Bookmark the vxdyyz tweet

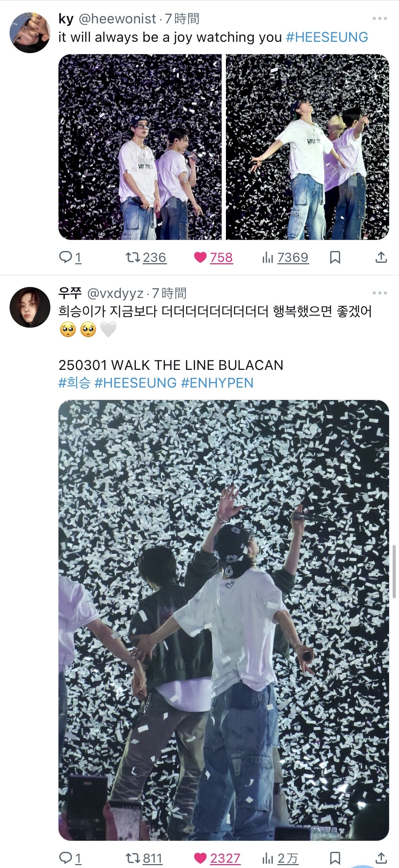335,858
